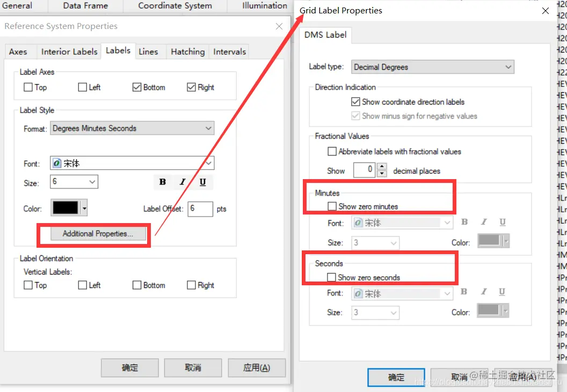Switch to the Hatching tab
Image resolution: width=567 pixels, height=392 pixels.
coord(188,51)
